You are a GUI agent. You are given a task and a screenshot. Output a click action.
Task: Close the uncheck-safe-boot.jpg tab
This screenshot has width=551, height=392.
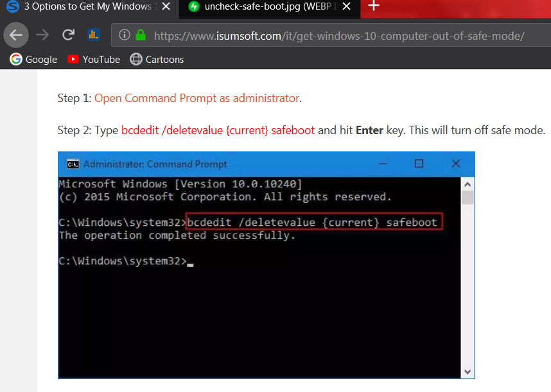pos(347,6)
